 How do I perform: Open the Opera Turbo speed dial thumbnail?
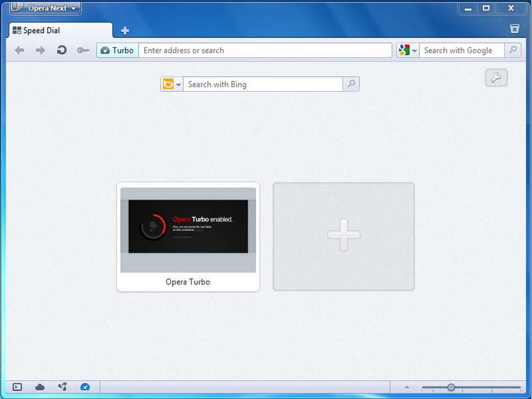pyautogui.click(x=188, y=237)
